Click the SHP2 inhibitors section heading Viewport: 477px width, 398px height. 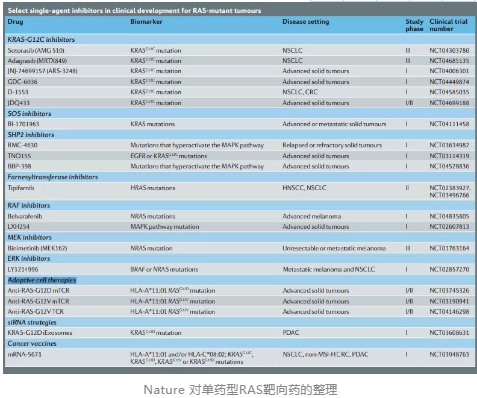tap(31, 135)
